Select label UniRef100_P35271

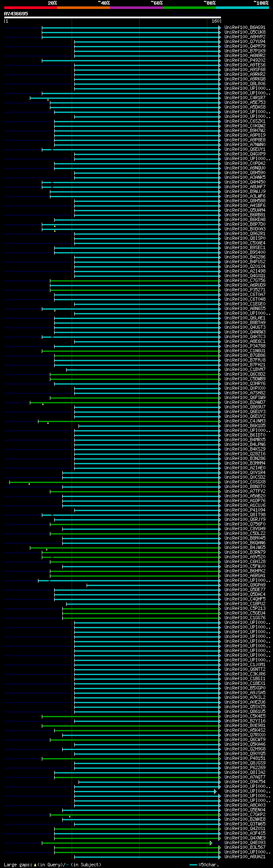point(245,290)
